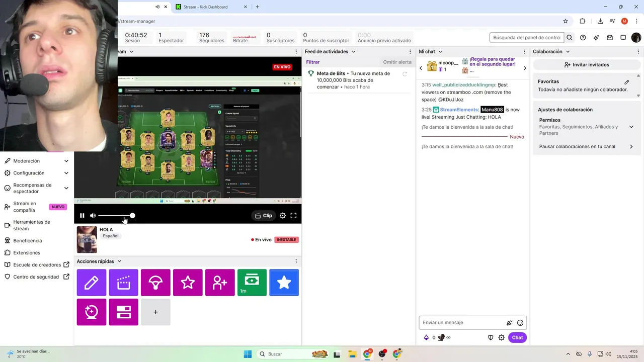Click the sparkle icon in the dashboard header
The height and width of the screenshot is (362, 644).
coord(596,38)
